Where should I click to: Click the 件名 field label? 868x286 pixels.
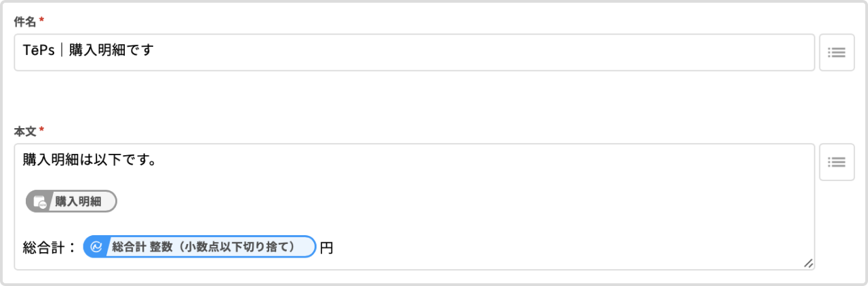pyautogui.click(x=25, y=22)
